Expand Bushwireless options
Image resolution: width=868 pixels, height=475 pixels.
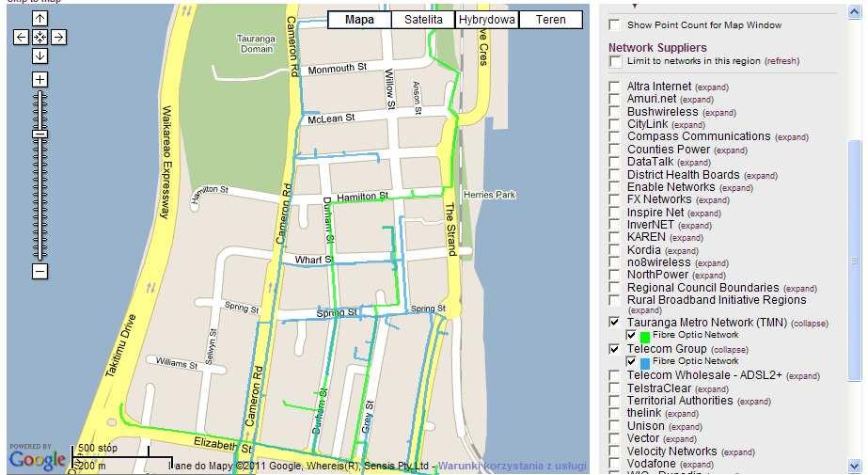(719, 113)
